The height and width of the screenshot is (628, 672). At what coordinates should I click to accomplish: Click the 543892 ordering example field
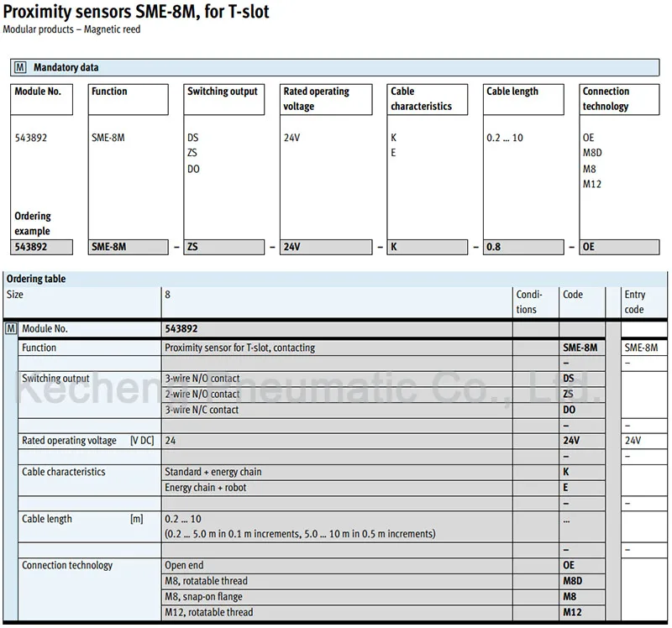pos(41,247)
